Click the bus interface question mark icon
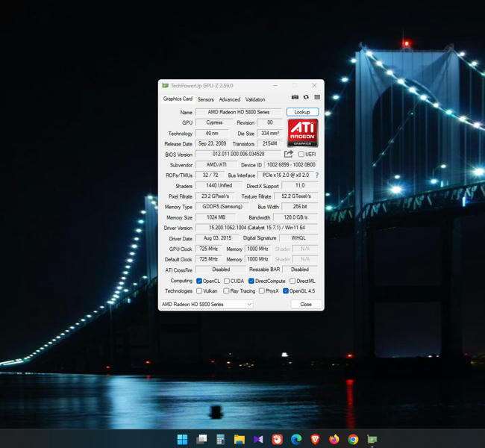 point(316,175)
